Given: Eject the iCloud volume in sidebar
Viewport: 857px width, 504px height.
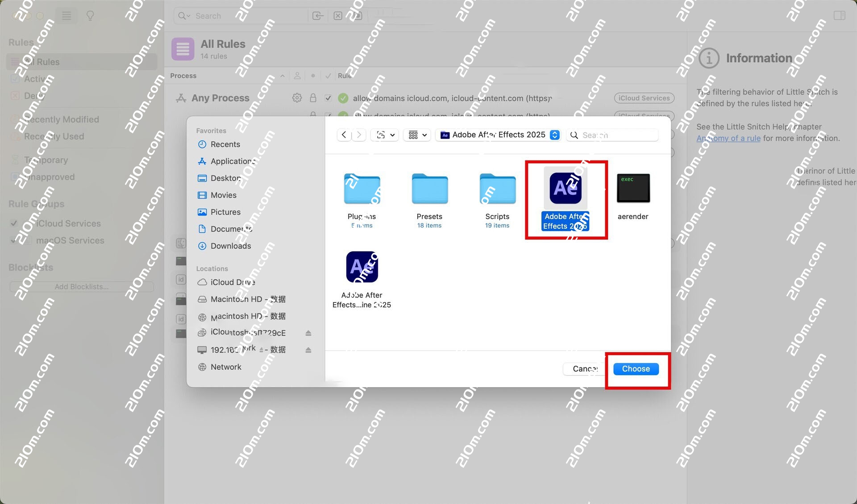Looking at the screenshot, I should click(x=308, y=333).
